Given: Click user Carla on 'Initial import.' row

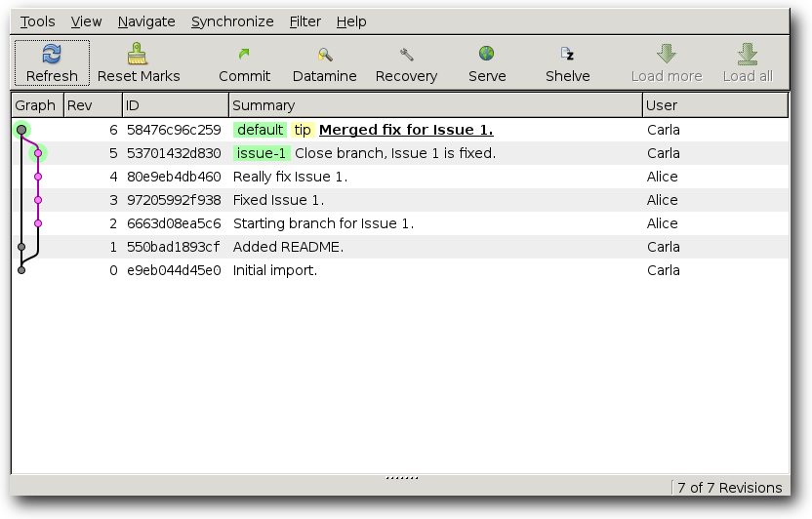Looking at the screenshot, I should [664, 270].
